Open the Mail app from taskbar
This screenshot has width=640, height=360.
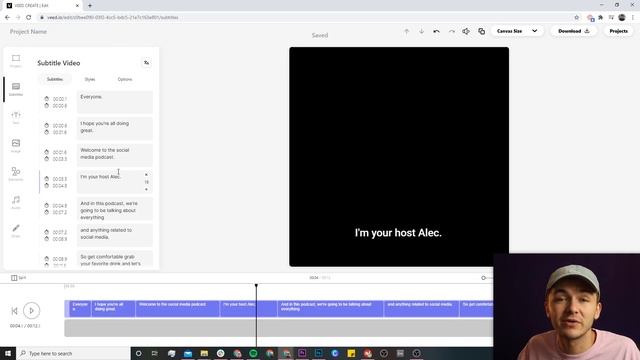click(188, 353)
